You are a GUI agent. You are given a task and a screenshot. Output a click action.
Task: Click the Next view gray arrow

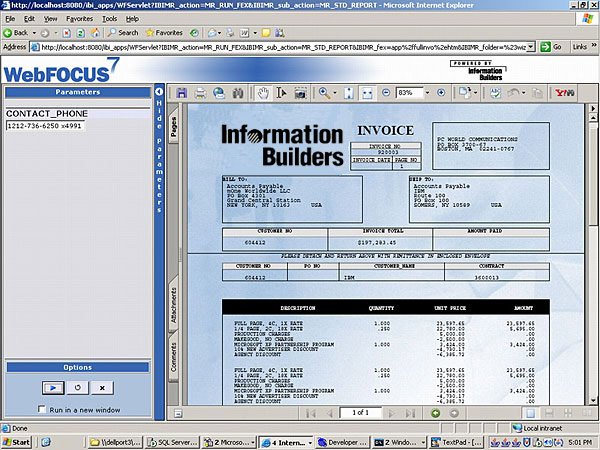coord(454,413)
